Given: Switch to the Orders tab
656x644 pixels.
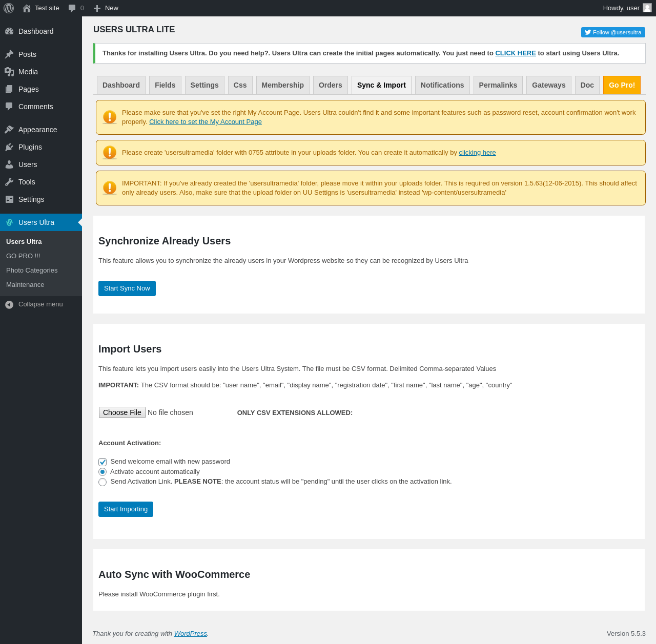Looking at the screenshot, I should coord(331,85).
